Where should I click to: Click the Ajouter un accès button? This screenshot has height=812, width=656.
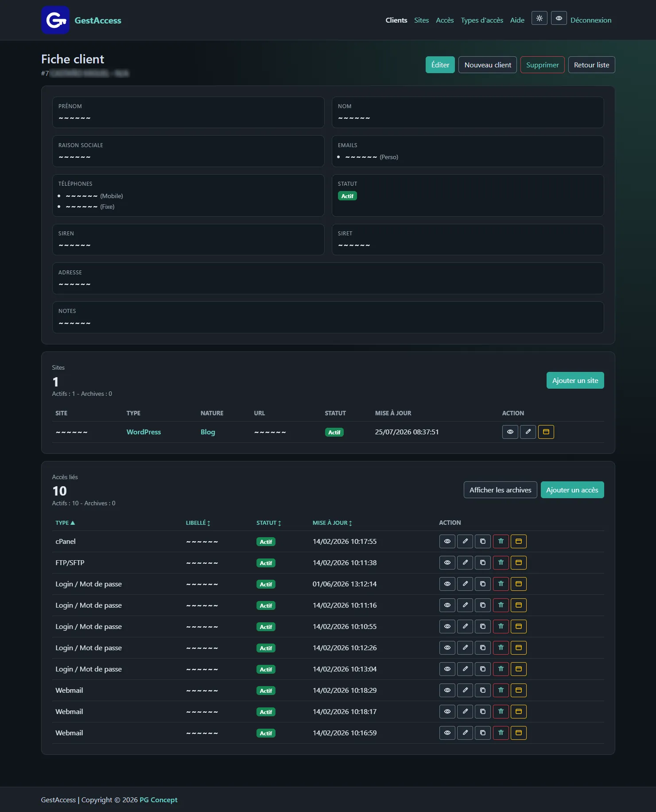pyautogui.click(x=572, y=490)
